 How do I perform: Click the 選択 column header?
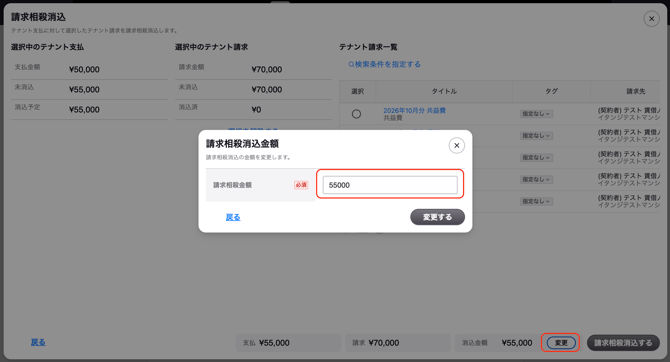click(x=357, y=91)
